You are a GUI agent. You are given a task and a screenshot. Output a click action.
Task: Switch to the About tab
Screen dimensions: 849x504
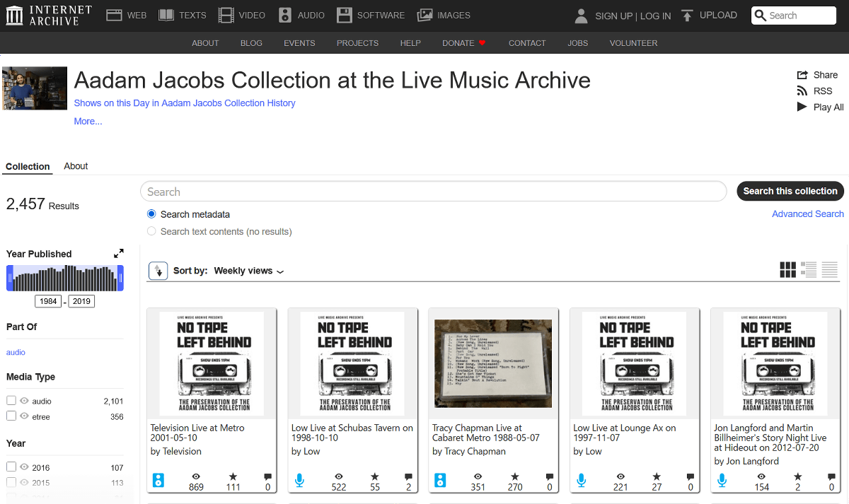[76, 166]
